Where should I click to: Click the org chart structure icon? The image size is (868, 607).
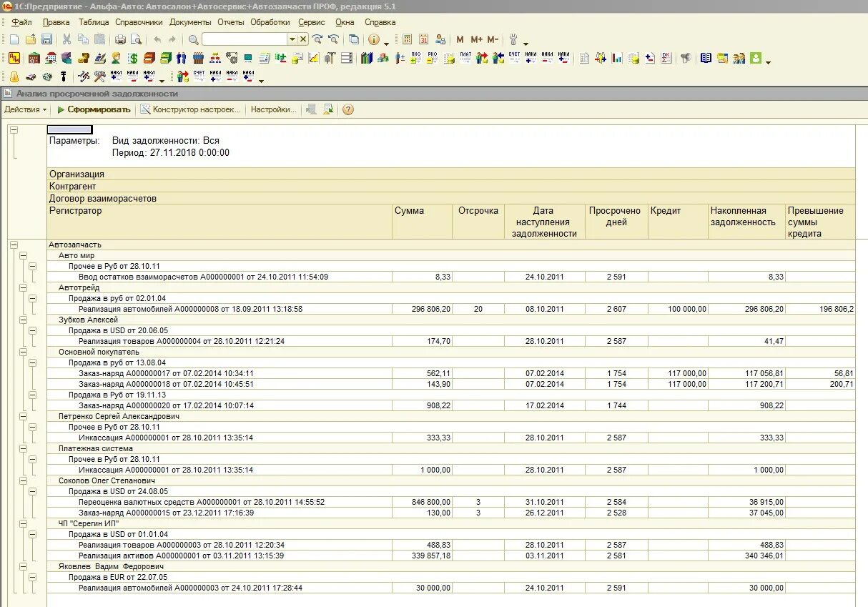click(214, 58)
